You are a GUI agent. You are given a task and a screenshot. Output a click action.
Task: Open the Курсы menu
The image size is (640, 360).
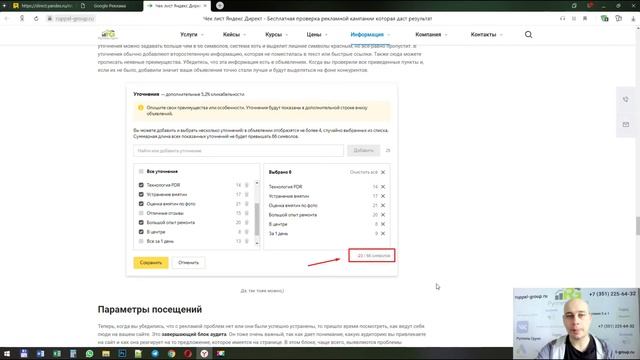coord(276,35)
